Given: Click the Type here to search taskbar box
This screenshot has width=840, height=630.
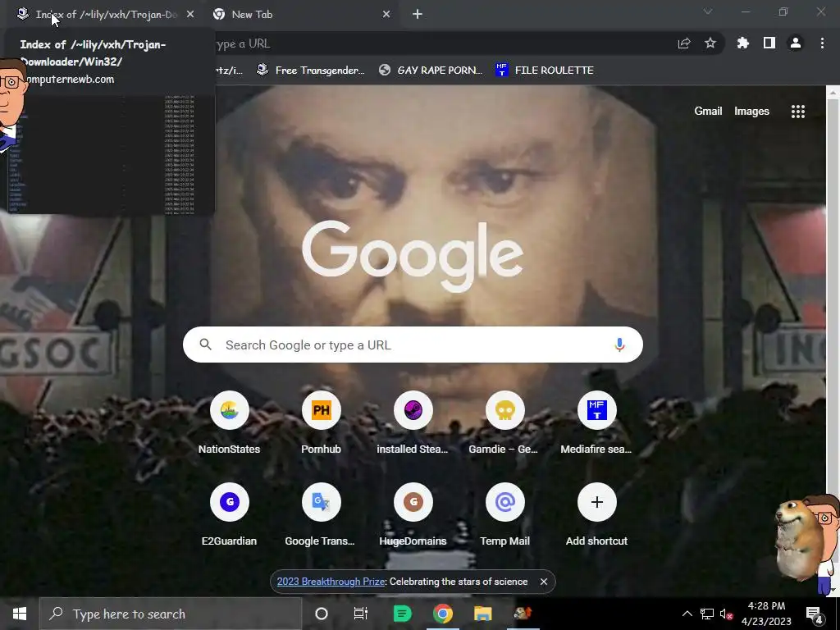Looking at the screenshot, I should 171,614.
